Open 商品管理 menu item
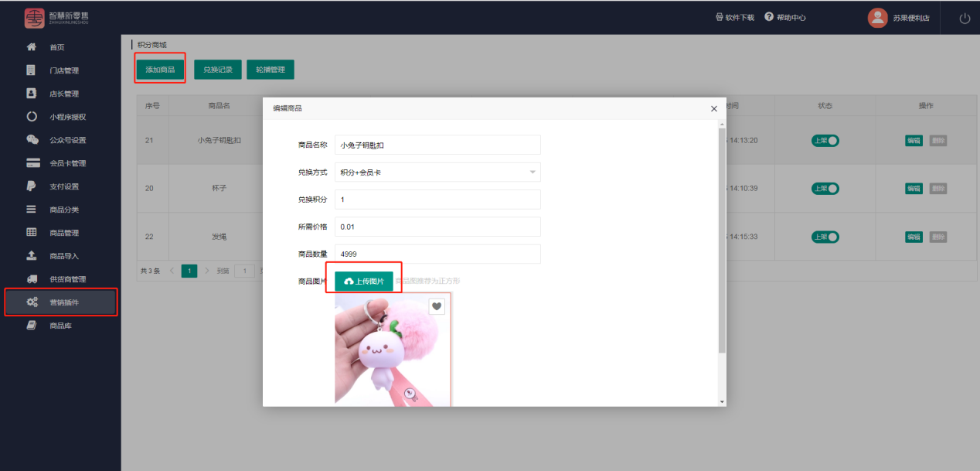 click(60, 233)
